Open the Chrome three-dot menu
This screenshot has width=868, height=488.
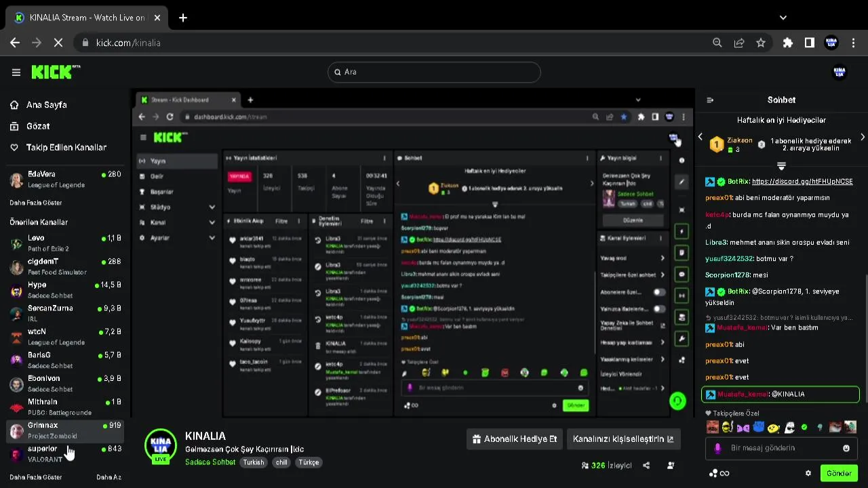(853, 43)
